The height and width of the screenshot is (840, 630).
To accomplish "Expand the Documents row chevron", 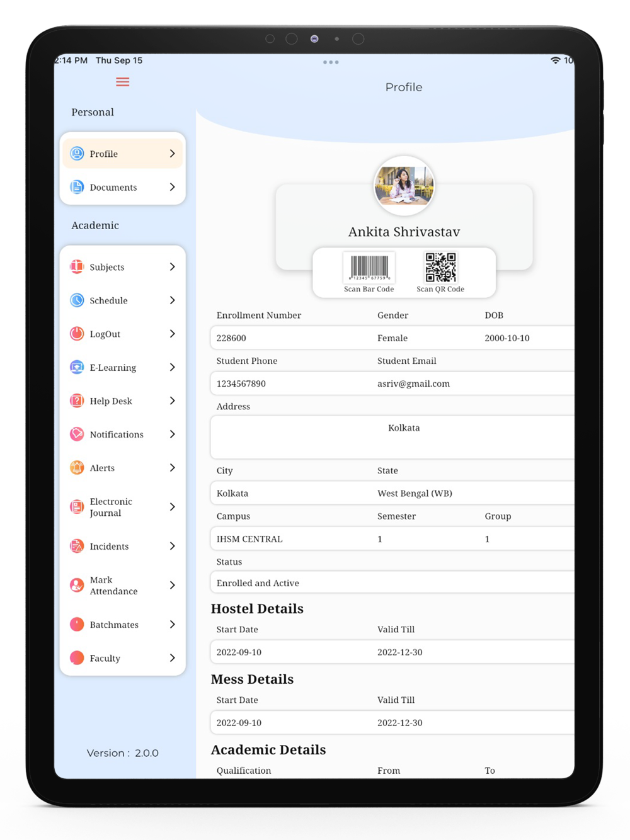I will (x=172, y=187).
